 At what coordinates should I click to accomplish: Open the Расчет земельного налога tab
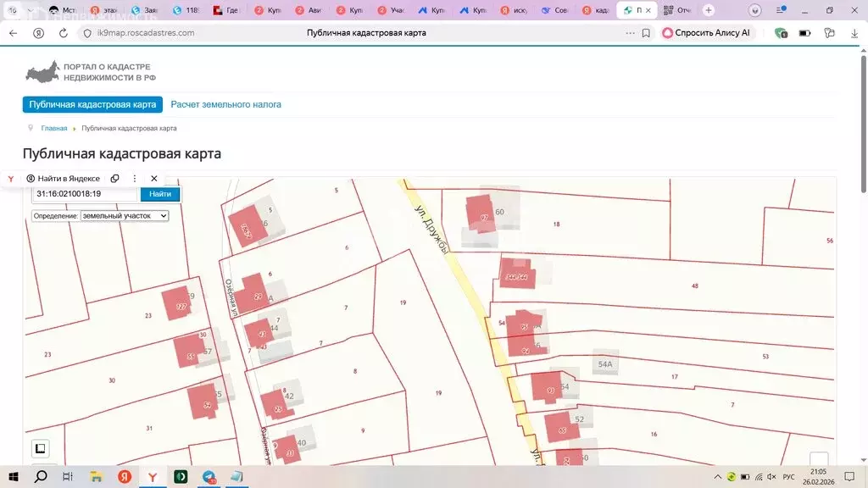tap(225, 105)
